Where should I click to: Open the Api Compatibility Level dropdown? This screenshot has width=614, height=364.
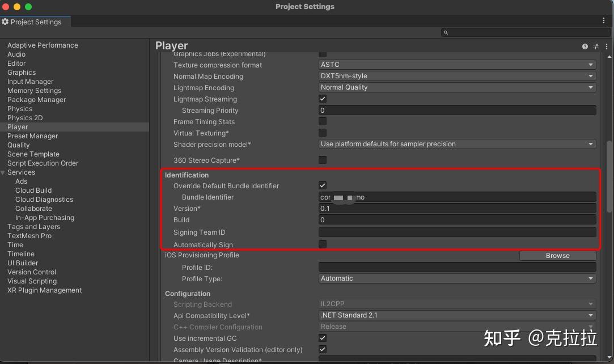pos(457,315)
